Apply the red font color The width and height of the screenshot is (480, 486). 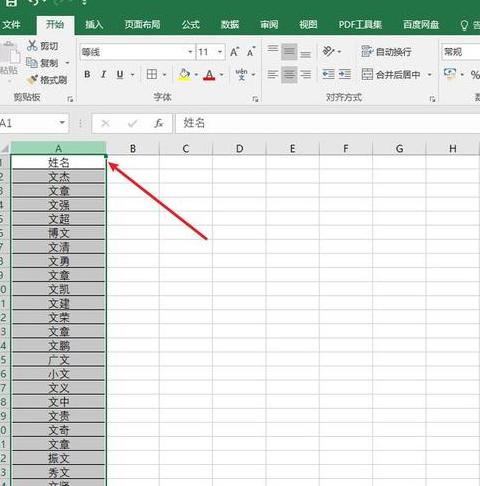pos(209,75)
